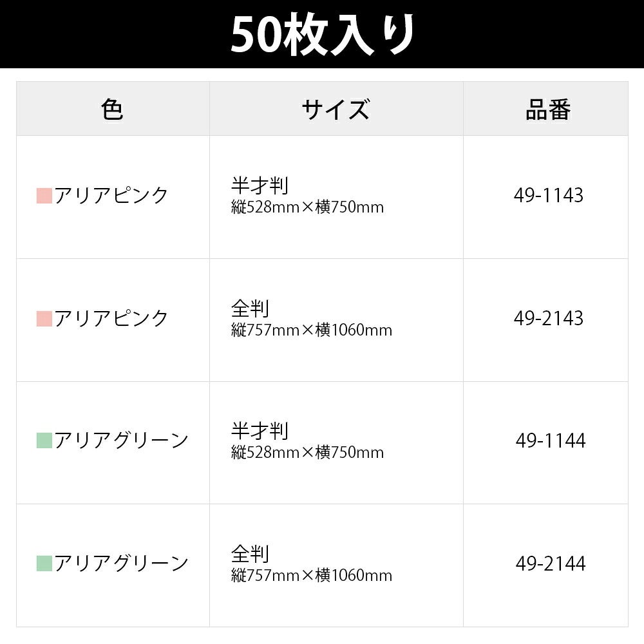
Task: Click 縦528mm×横750mm in the green row
Action: 307,453
